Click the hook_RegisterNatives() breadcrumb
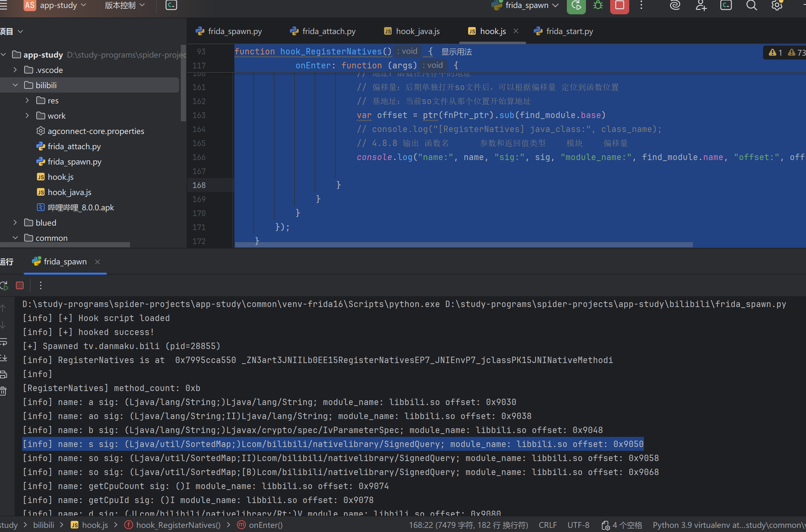This screenshot has width=806, height=532. [x=173, y=525]
